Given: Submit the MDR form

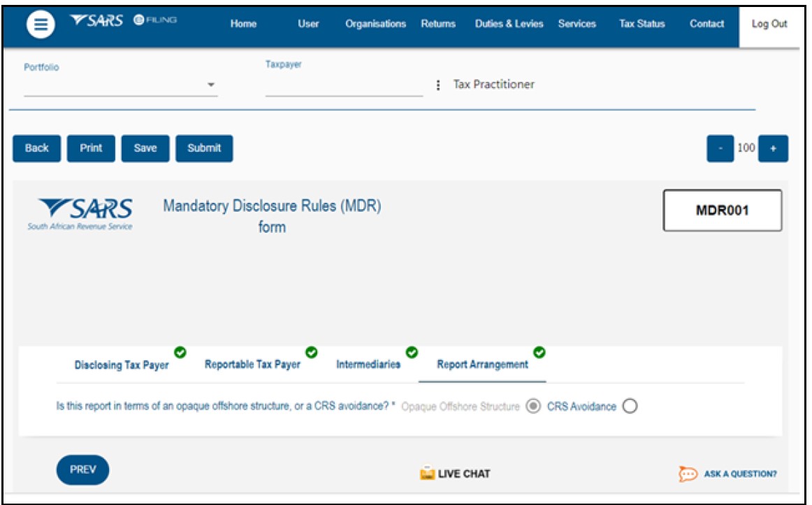Looking at the screenshot, I should [x=204, y=148].
